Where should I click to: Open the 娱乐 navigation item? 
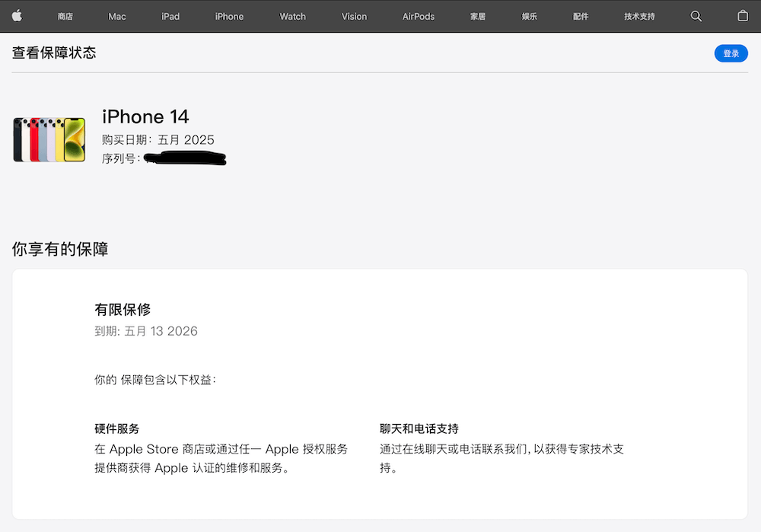click(529, 17)
